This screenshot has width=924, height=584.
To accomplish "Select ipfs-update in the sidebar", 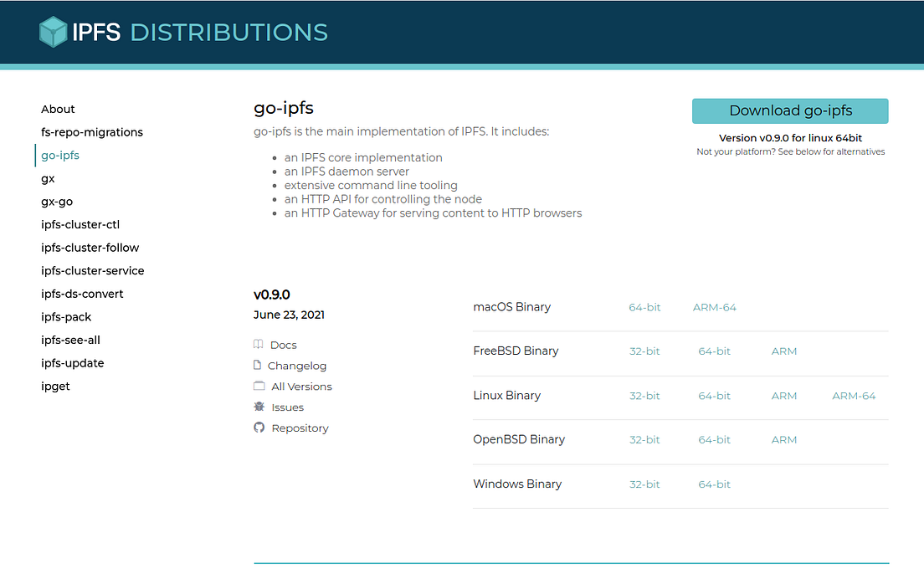I will tap(72, 363).
